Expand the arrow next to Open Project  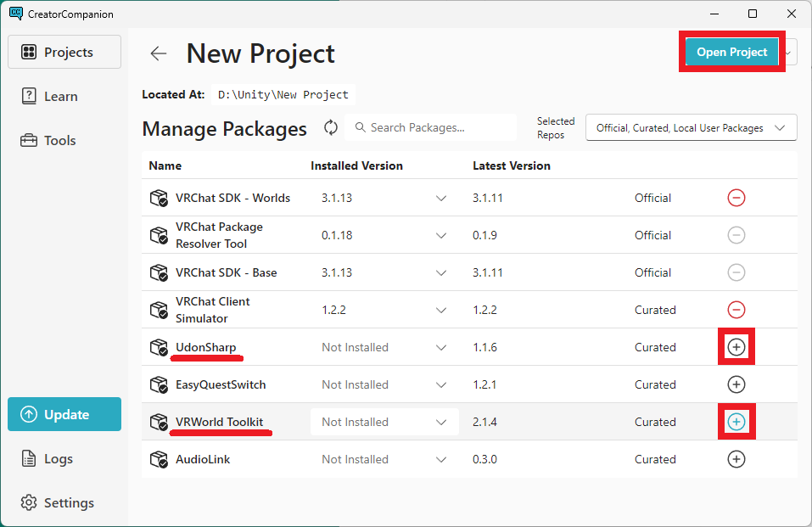(789, 53)
